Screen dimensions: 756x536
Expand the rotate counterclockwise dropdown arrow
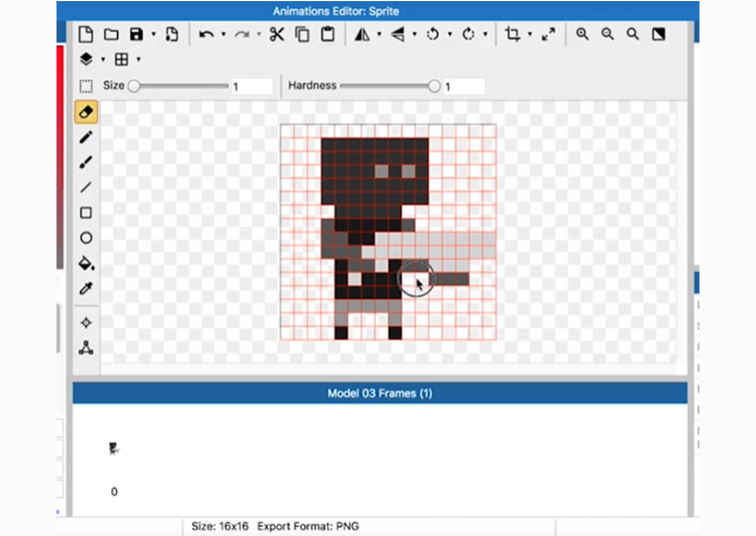[x=450, y=35]
